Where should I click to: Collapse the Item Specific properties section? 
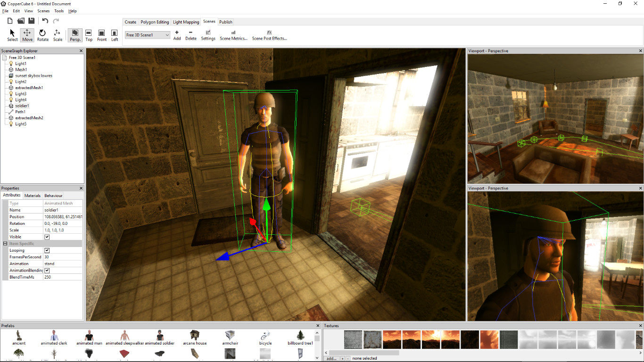4,243
